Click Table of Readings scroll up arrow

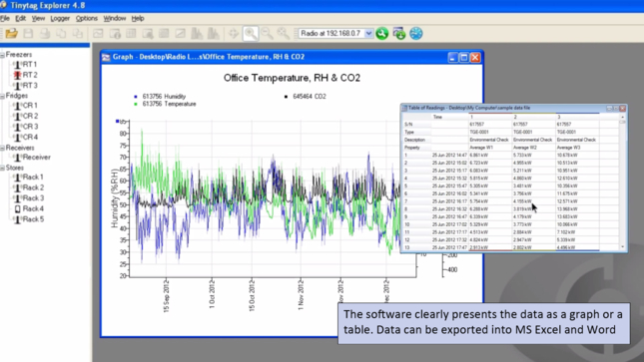623,117
